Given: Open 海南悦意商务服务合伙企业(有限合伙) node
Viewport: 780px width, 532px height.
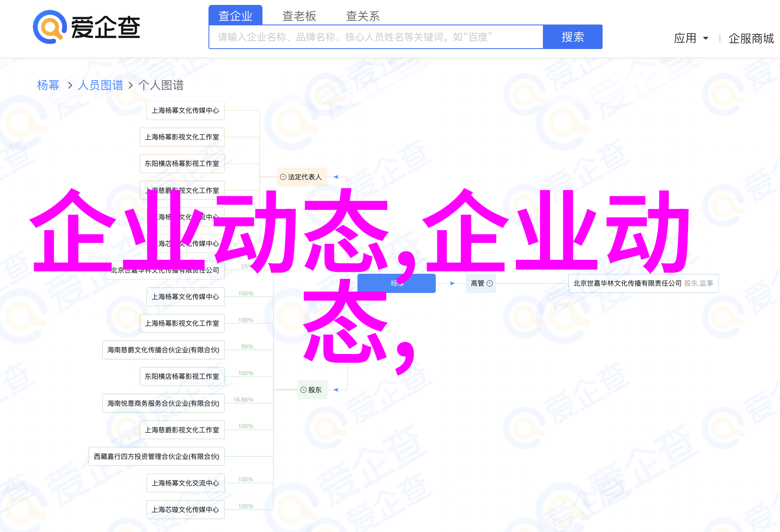Looking at the screenshot, I should coord(164,403).
